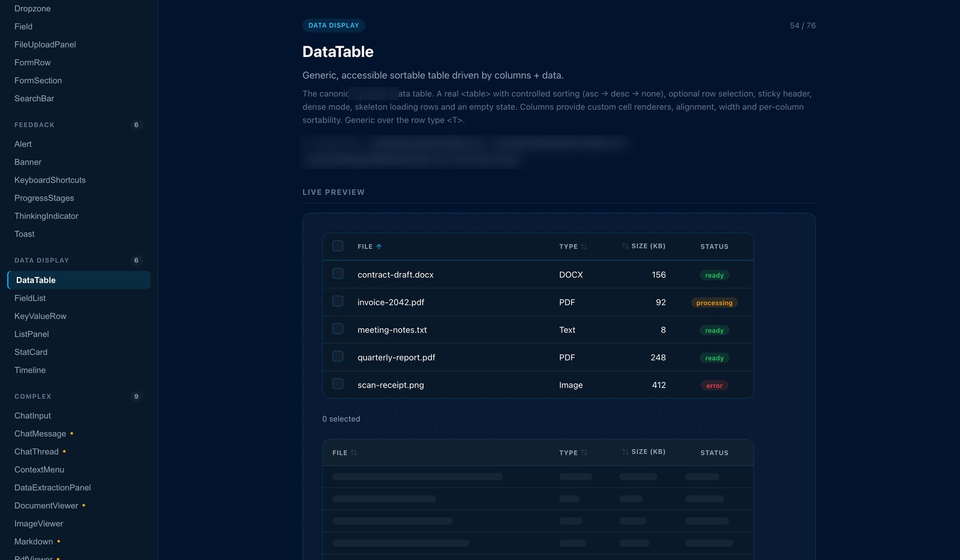Open DocumentViewer in the sidebar

(x=46, y=505)
